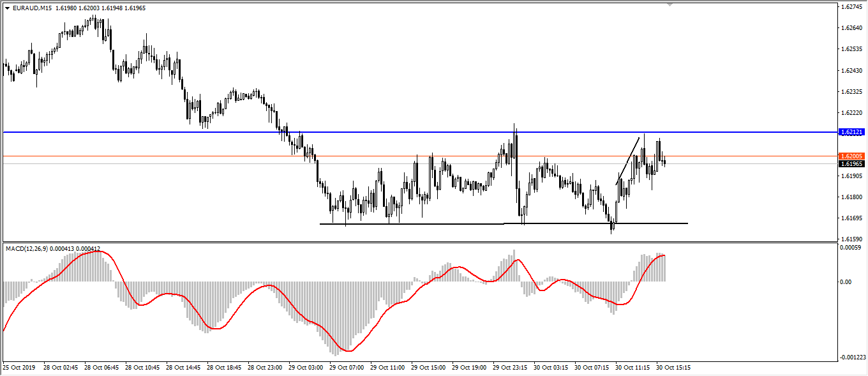Click the 28 Oct 06:45 time label

pyautogui.click(x=101, y=368)
